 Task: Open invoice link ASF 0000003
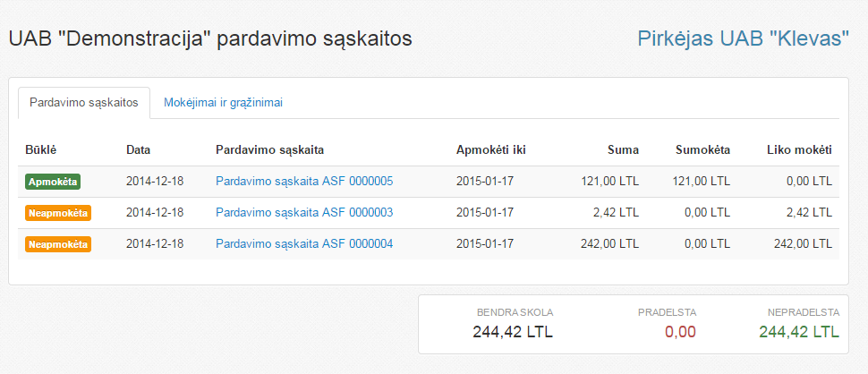[304, 213]
